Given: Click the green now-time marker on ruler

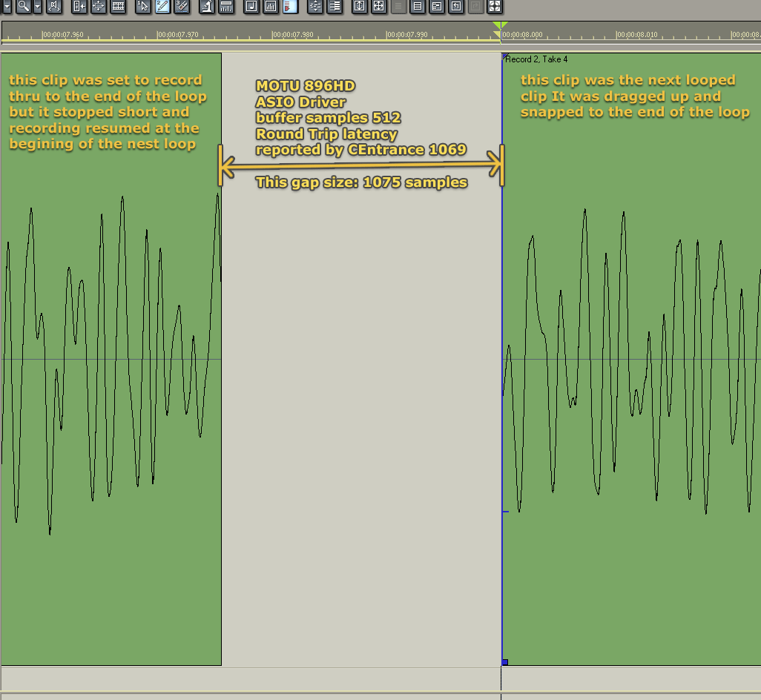Looking at the screenshot, I should point(501,27).
